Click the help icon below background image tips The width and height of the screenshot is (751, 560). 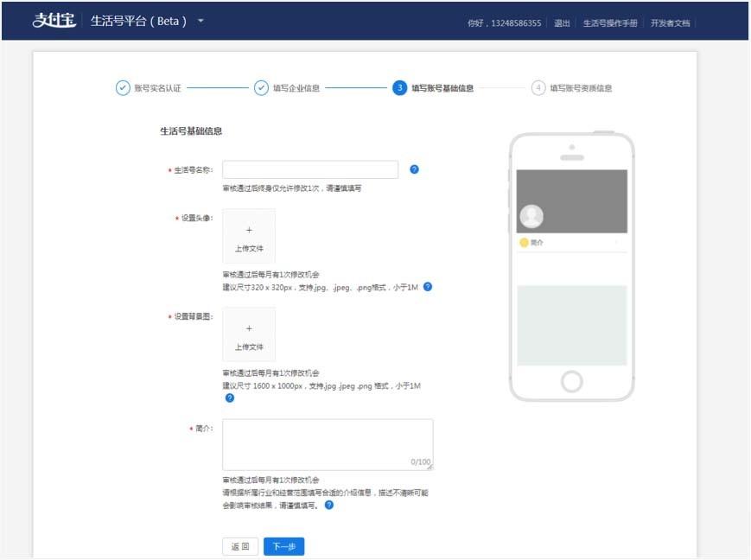click(x=229, y=398)
